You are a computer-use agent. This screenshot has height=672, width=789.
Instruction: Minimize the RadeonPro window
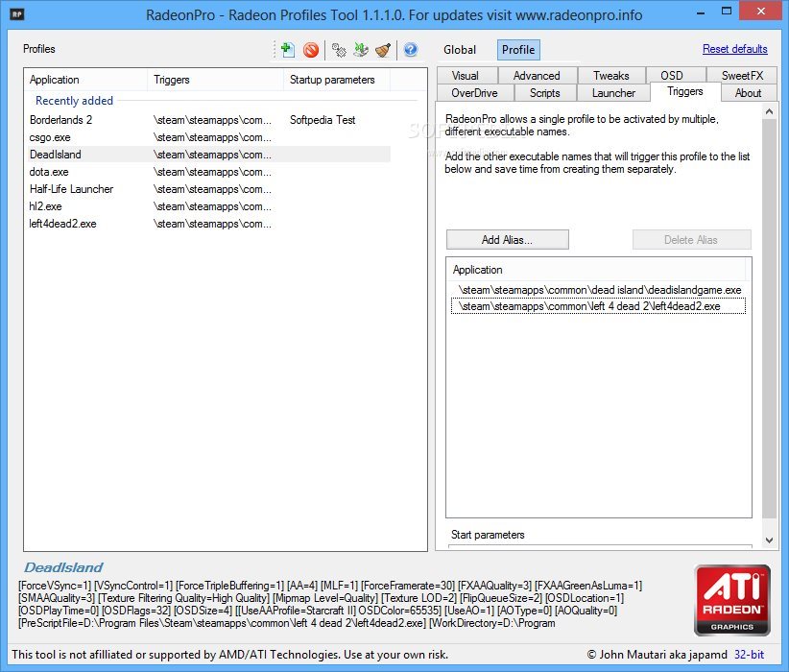click(x=701, y=12)
